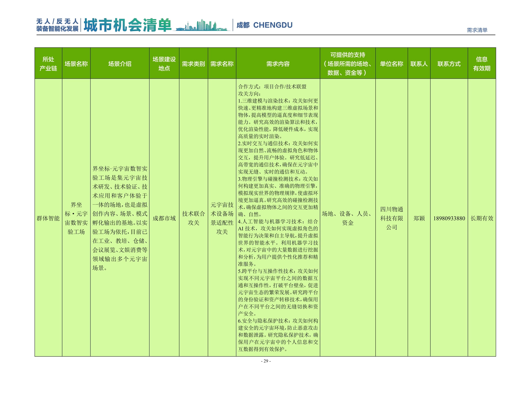Expand the 场景介绍 column header
Viewport: 532px width, 395px height.
tap(119, 64)
